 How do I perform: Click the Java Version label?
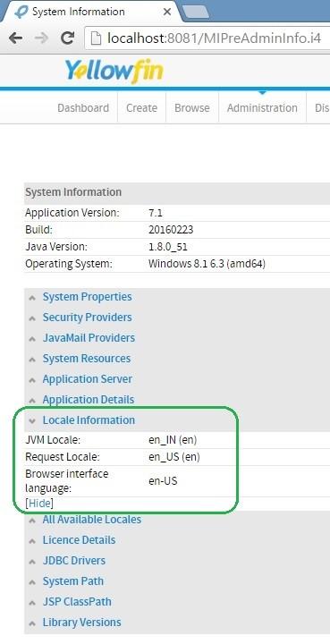56,247
